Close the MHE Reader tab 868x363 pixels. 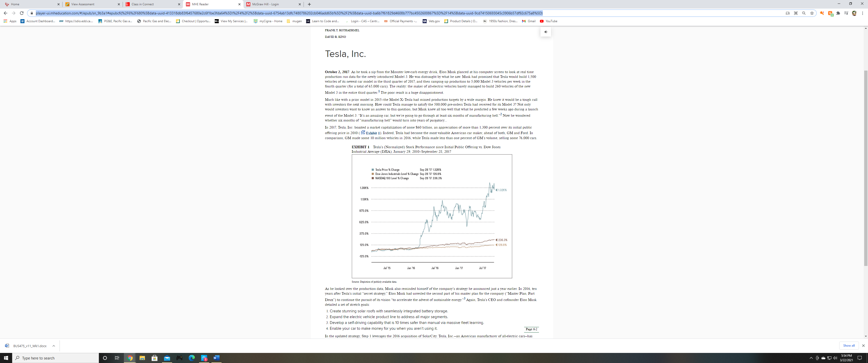[x=239, y=4]
